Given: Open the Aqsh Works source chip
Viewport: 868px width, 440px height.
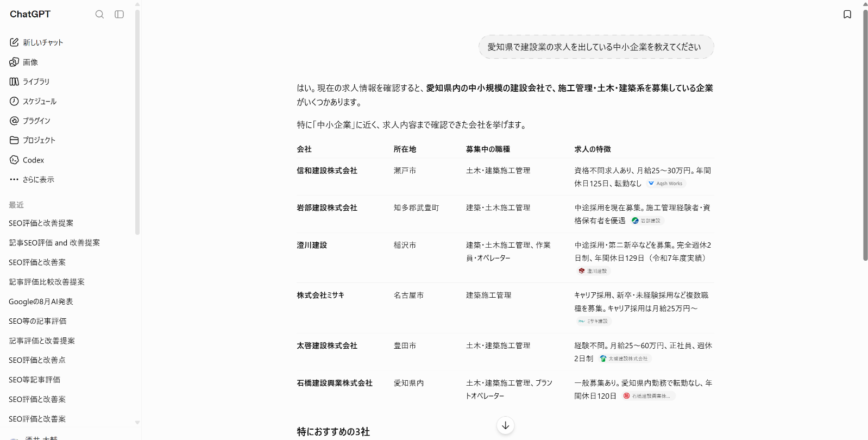Looking at the screenshot, I should pos(665,184).
